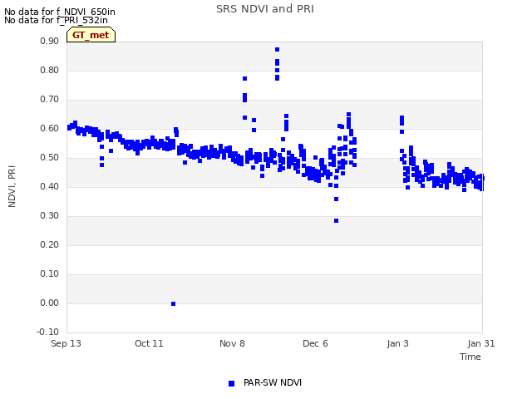Click the GT_met site label tab
This screenshot has height=399, width=532.
pos(91,35)
